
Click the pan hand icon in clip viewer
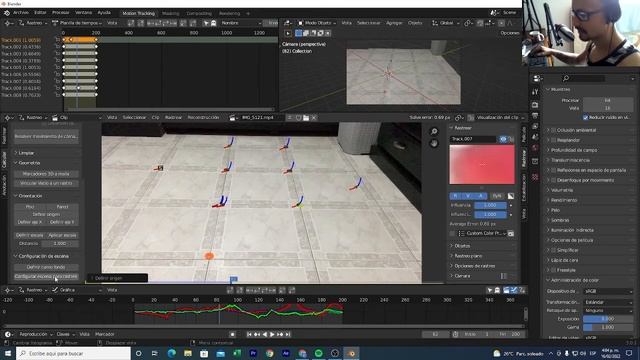coord(434,143)
